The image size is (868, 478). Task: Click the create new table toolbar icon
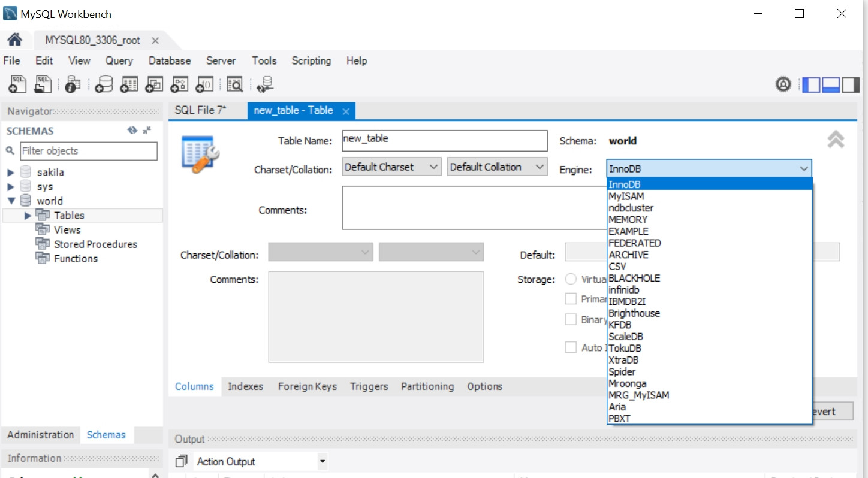click(x=129, y=84)
